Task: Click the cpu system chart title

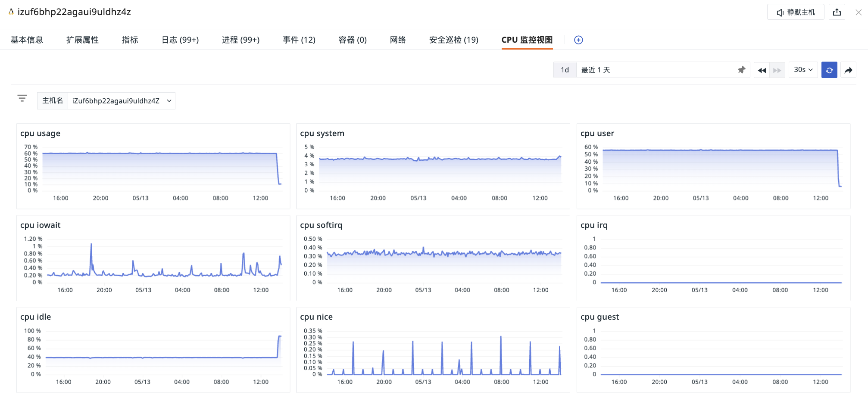Action: click(x=322, y=134)
